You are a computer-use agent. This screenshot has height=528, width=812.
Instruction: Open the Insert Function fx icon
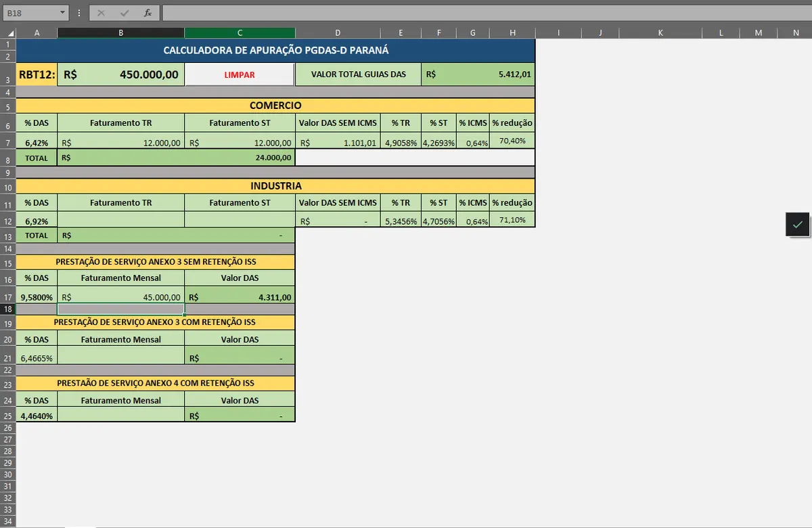click(148, 13)
